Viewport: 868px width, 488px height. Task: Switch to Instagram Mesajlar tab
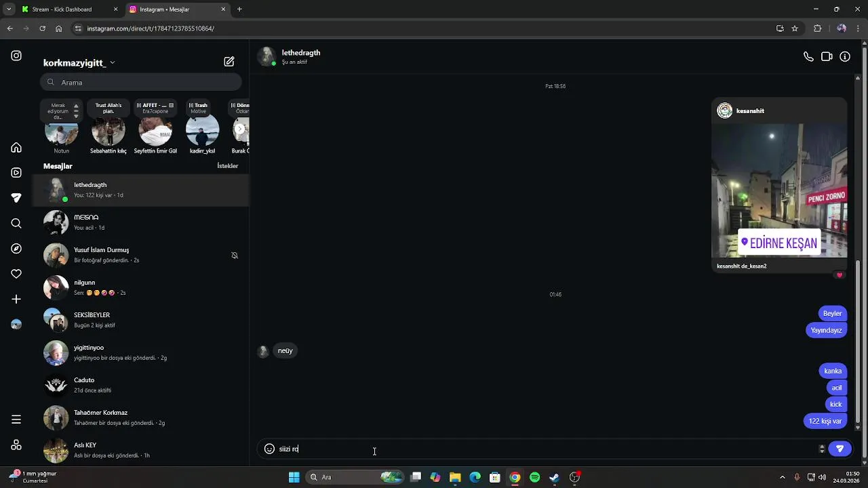click(x=173, y=9)
